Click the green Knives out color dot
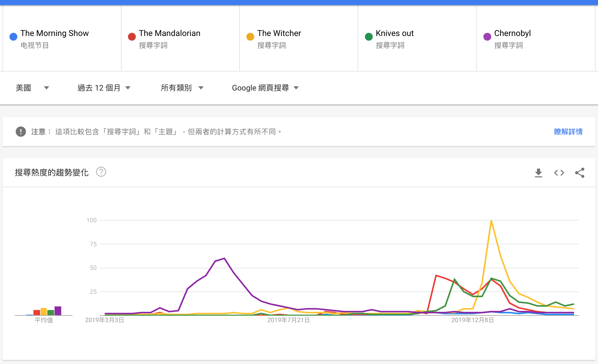The image size is (598, 364). [369, 37]
